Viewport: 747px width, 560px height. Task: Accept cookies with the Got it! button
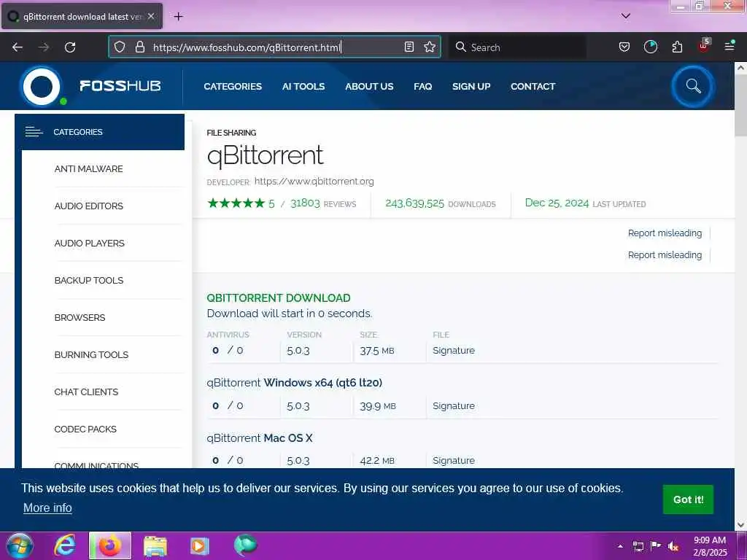[x=688, y=499]
